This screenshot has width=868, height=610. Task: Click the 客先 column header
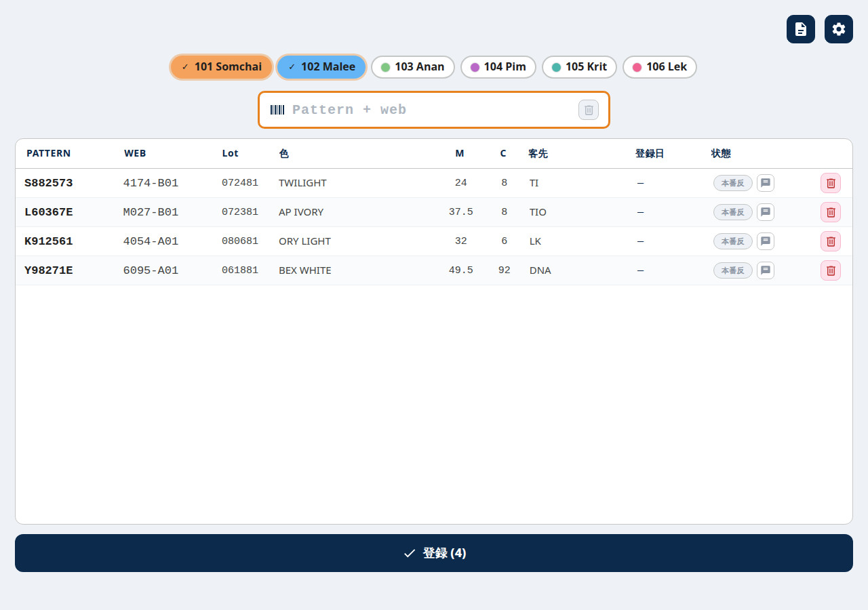pyautogui.click(x=538, y=153)
